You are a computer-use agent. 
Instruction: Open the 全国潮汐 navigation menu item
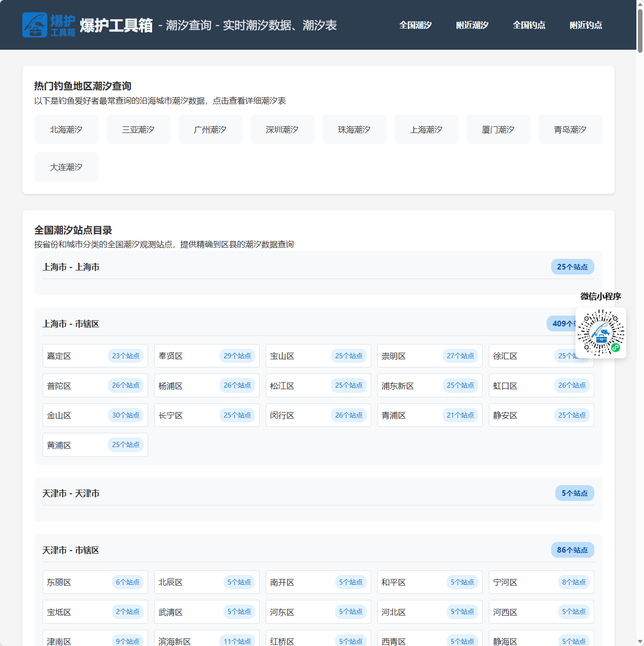click(415, 25)
